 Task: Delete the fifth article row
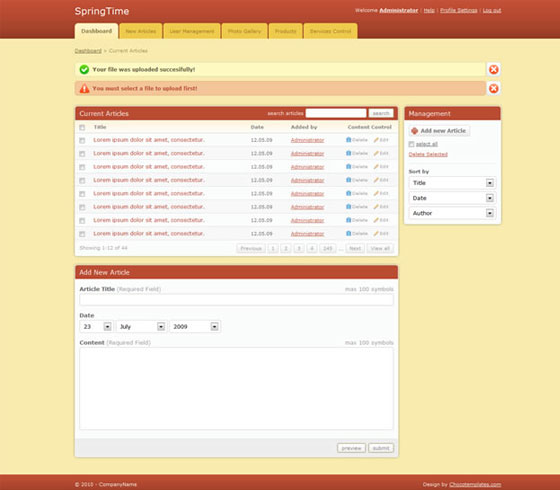tap(356, 193)
